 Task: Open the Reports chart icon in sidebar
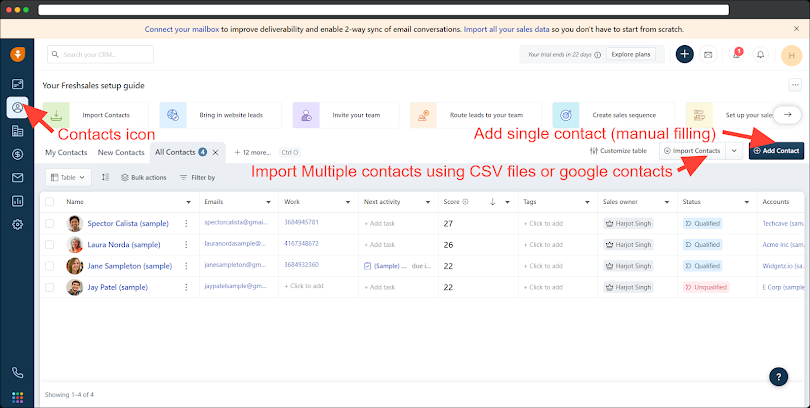(x=17, y=201)
